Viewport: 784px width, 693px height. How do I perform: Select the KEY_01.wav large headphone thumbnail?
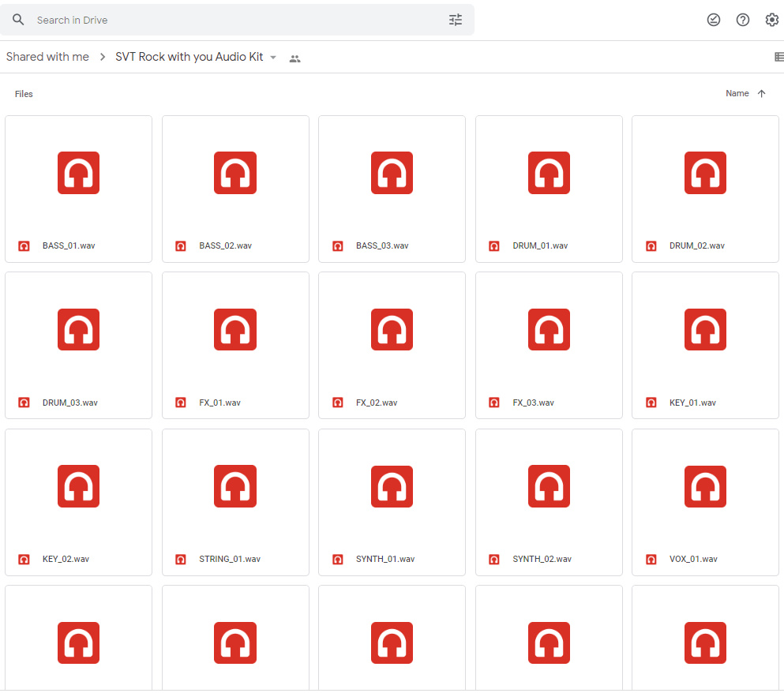[706, 329]
